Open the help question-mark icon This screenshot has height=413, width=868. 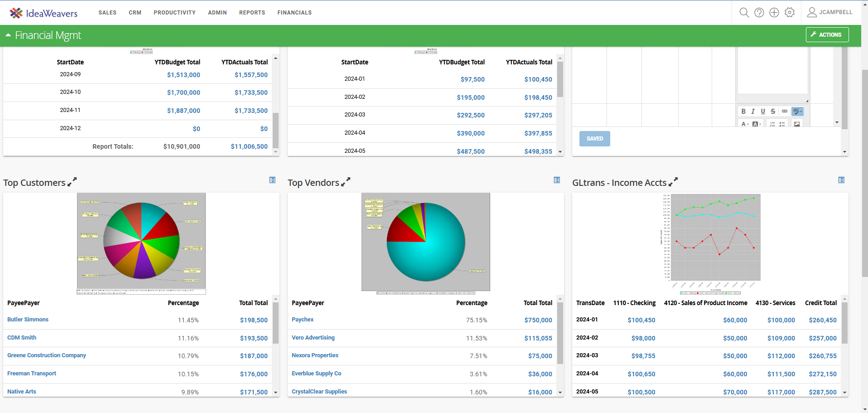coord(759,13)
